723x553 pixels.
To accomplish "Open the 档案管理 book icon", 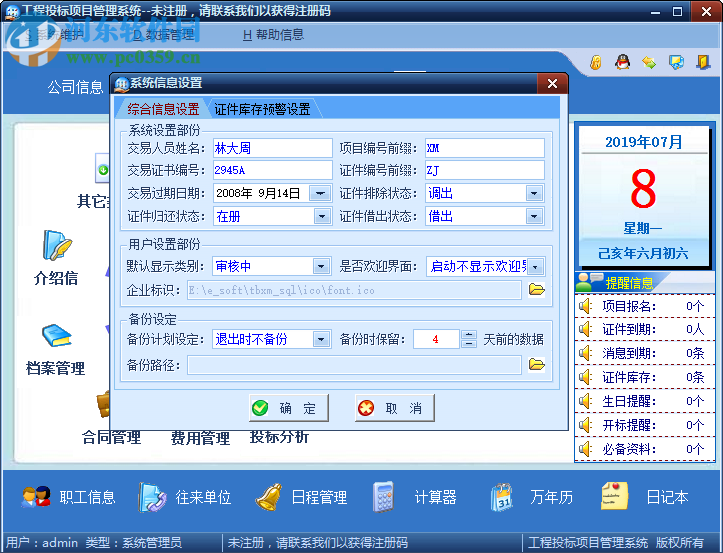I will coord(56,335).
